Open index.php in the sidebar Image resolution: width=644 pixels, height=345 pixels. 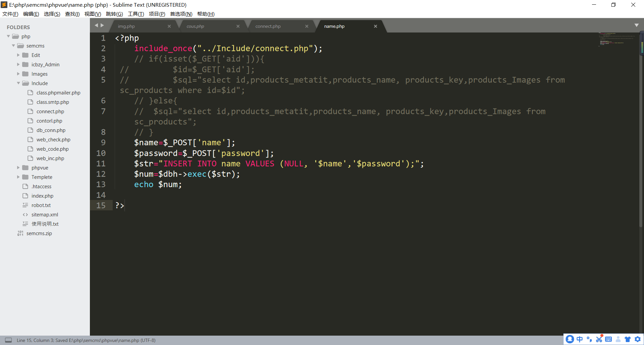(42, 196)
